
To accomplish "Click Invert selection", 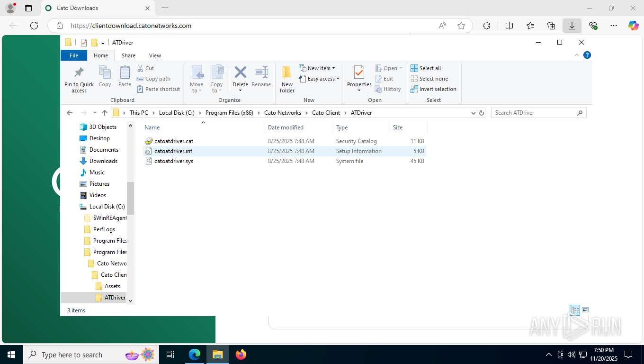I will click(x=433, y=89).
